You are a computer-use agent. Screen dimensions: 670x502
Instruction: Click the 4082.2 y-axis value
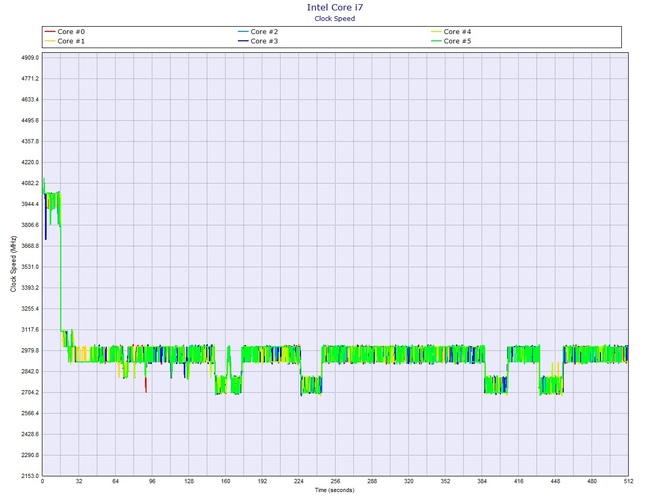click(x=30, y=183)
